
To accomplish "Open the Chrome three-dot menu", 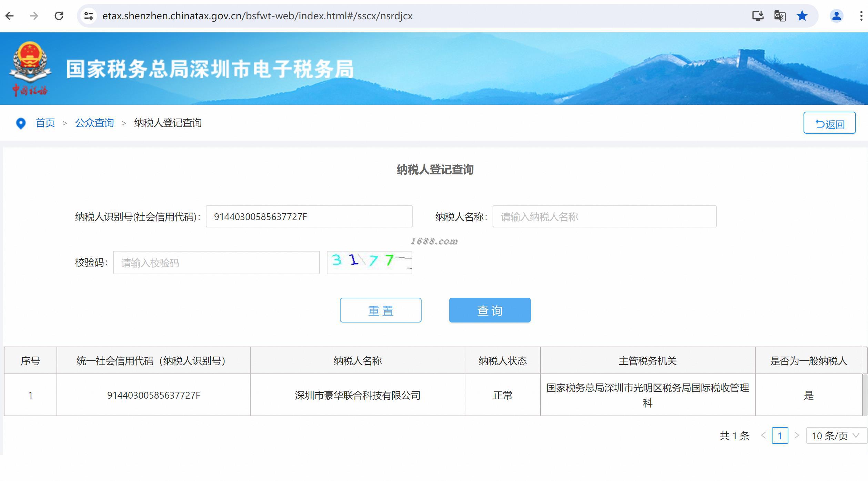I will (x=861, y=16).
